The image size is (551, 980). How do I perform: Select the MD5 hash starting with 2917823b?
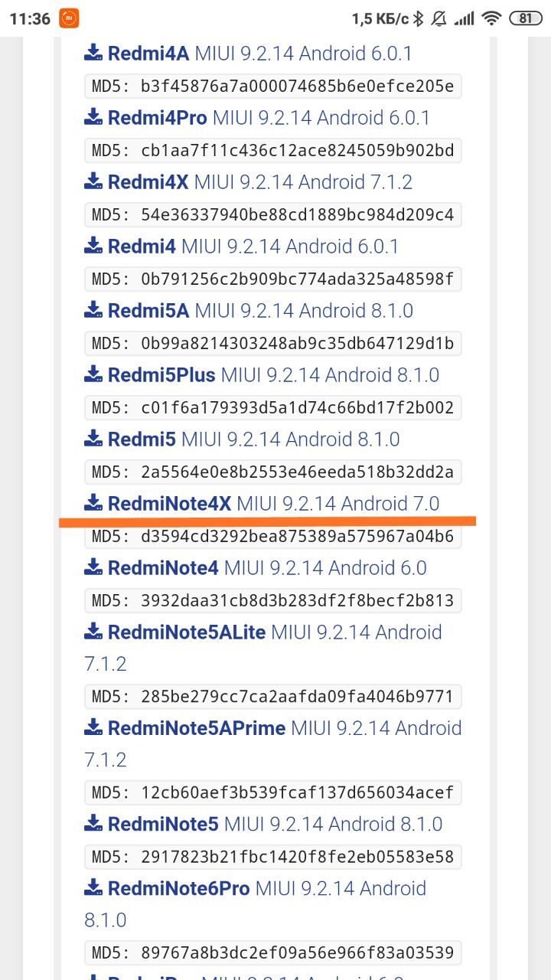pyautogui.click(x=273, y=857)
